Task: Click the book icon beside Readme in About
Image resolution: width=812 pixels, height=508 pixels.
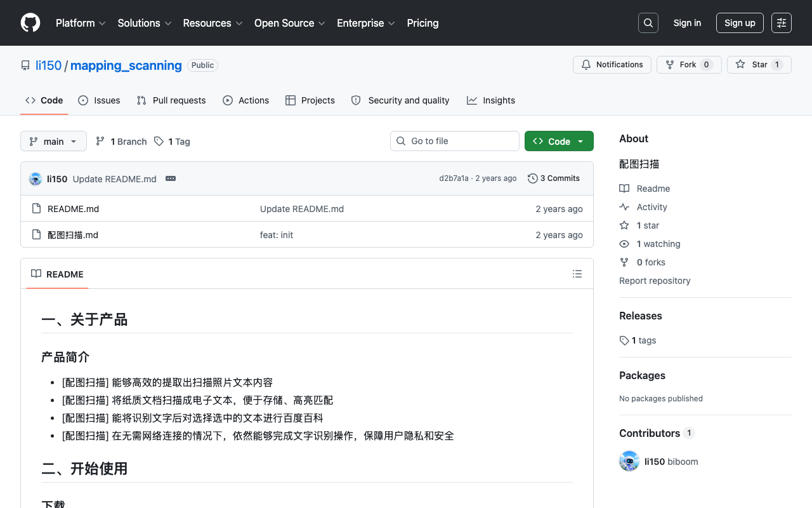Action: click(x=624, y=189)
